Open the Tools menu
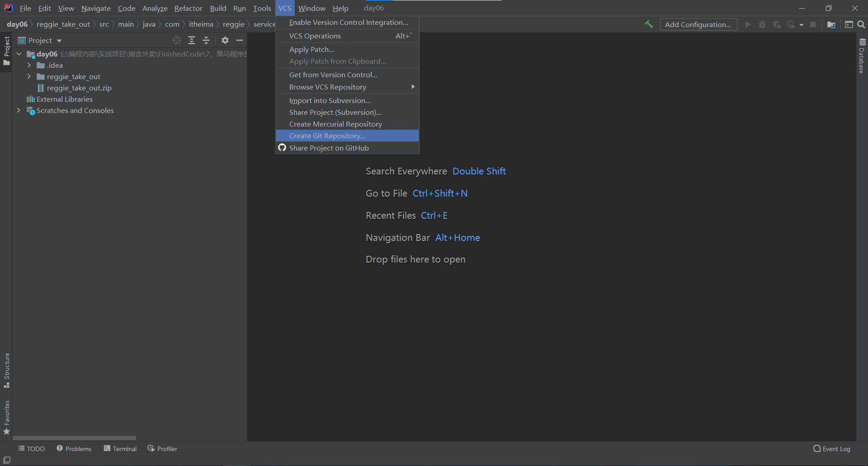 [x=262, y=8]
